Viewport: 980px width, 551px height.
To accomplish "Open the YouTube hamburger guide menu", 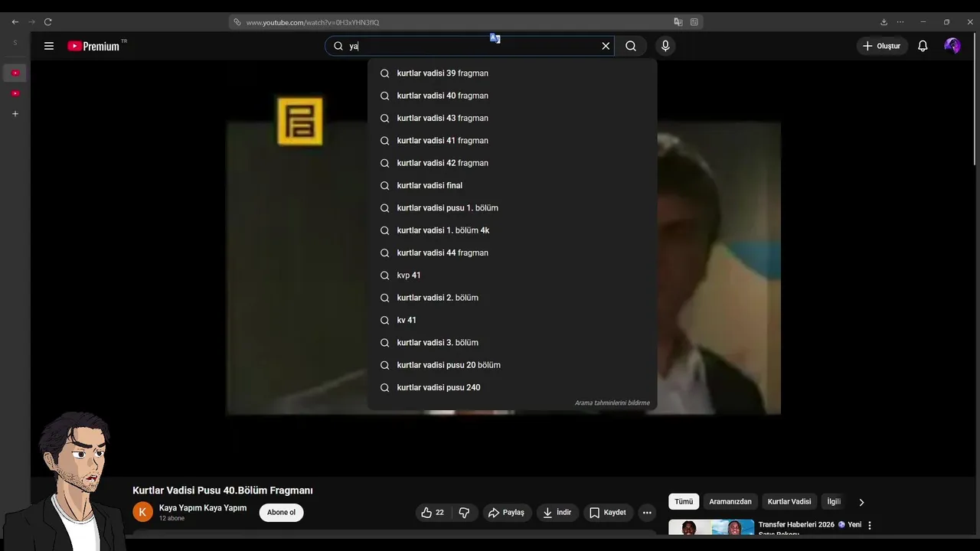I will (x=49, y=46).
